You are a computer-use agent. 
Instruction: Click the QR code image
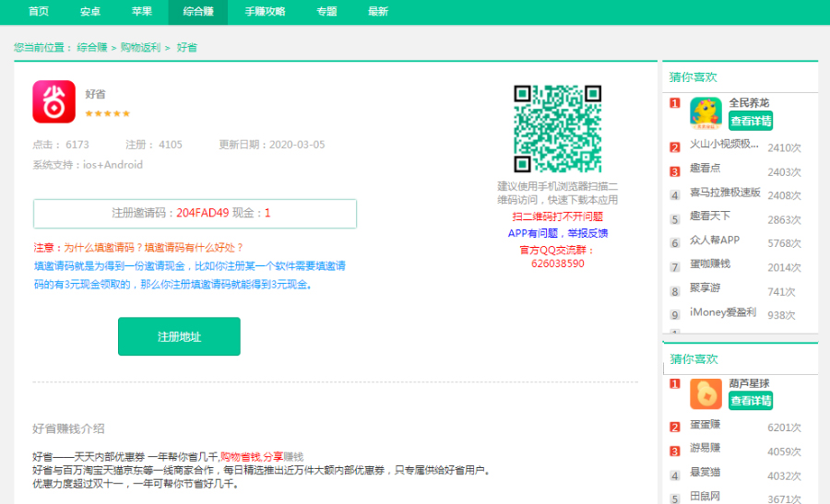pos(557,128)
